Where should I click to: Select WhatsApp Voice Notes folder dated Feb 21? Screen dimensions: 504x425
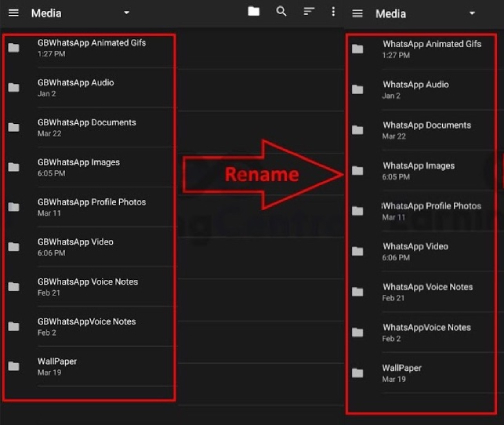pos(421,292)
